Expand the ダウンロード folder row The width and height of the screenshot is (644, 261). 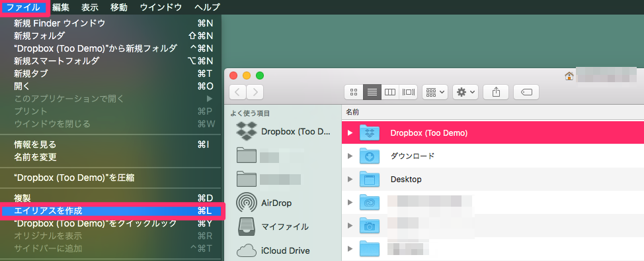(350, 156)
